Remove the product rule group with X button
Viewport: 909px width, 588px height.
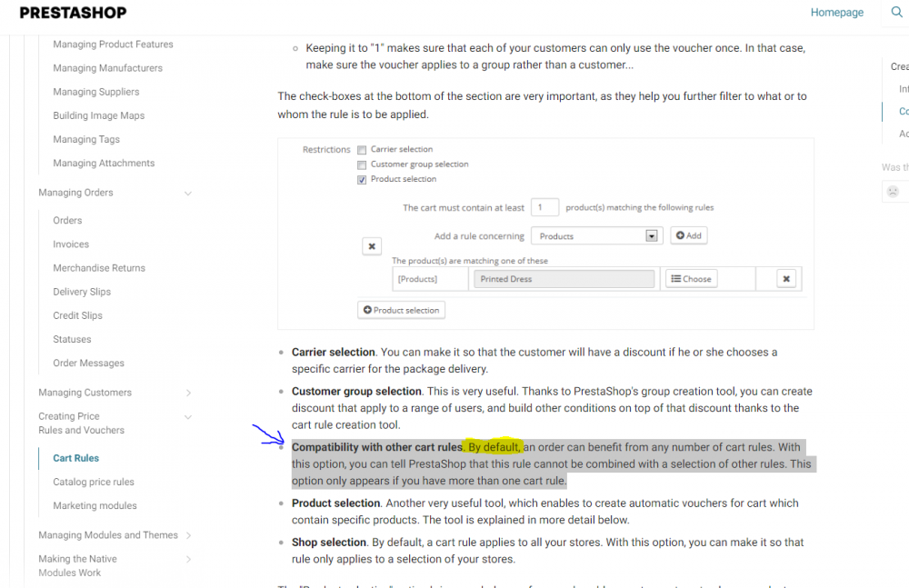tap(372, 246)
